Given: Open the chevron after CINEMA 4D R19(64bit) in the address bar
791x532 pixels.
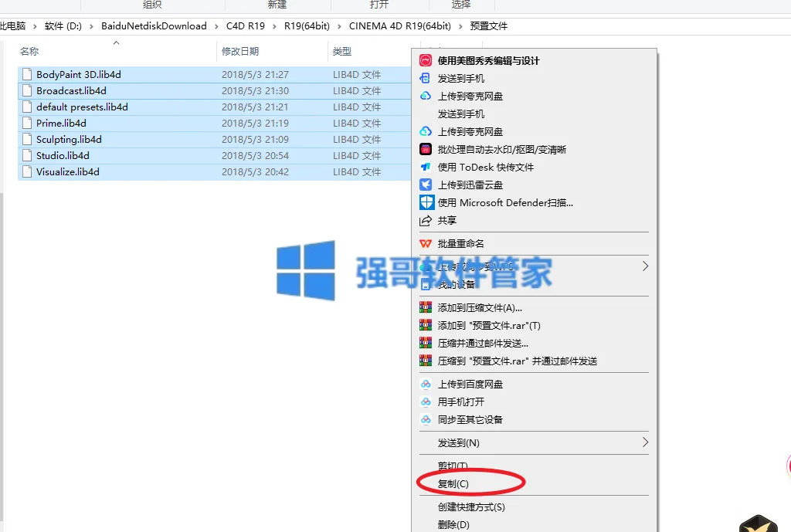Looking at the screenshot, I should pyautogui.click(x=460, y=26).
